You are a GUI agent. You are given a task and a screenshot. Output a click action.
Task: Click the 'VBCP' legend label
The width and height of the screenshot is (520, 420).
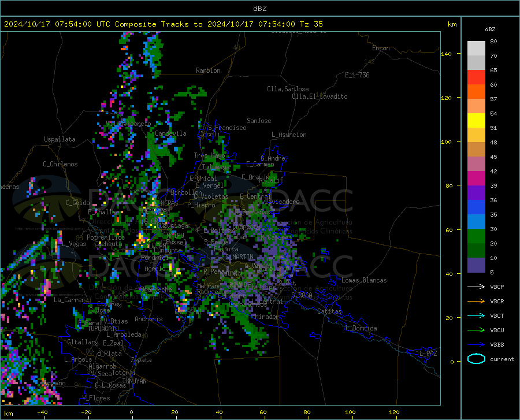497,287
